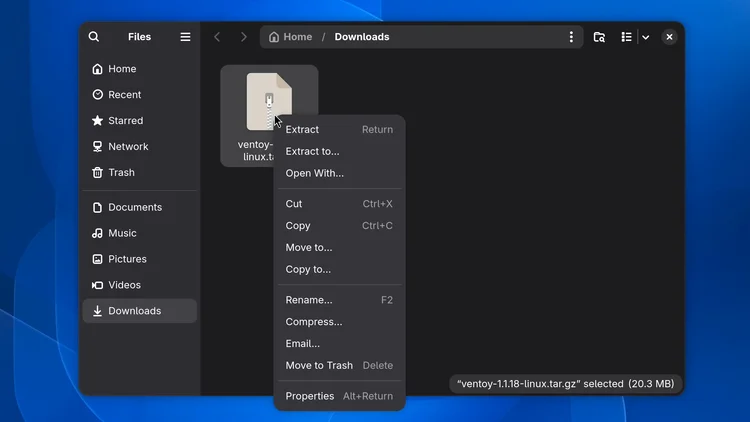Choose Extract to... from context menu

click(x=339, y=151)
